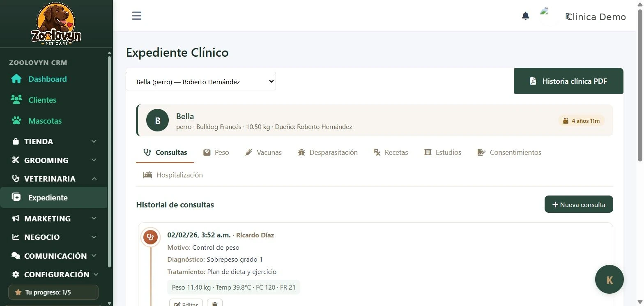
Task: Download Historia clínica PDF
Action: click(568, 81)
